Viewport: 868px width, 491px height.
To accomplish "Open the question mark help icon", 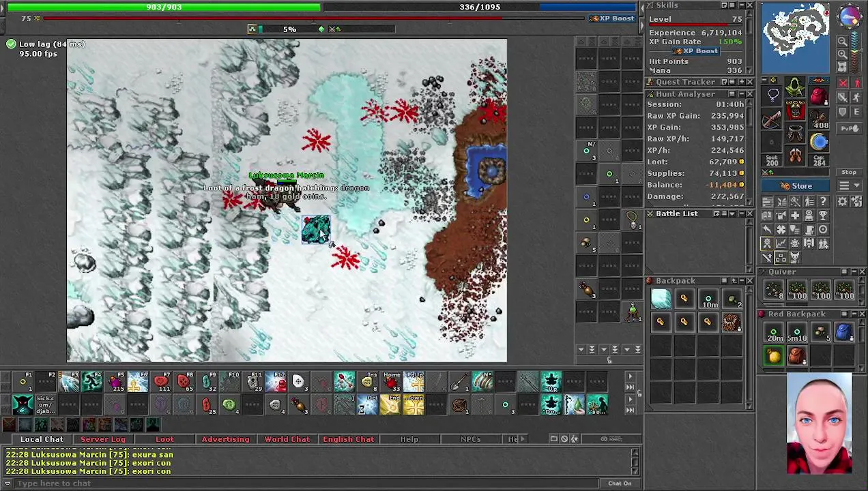I will (x=823, y=201).
